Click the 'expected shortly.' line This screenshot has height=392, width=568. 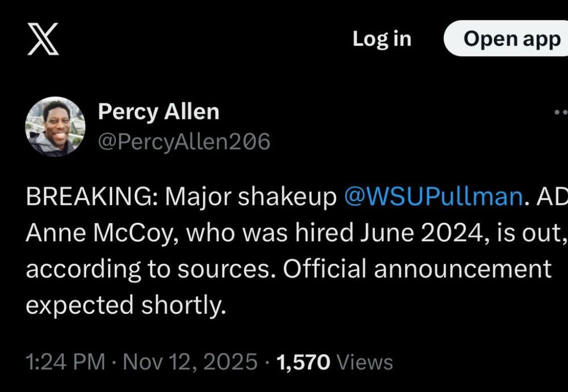(126, 306)
